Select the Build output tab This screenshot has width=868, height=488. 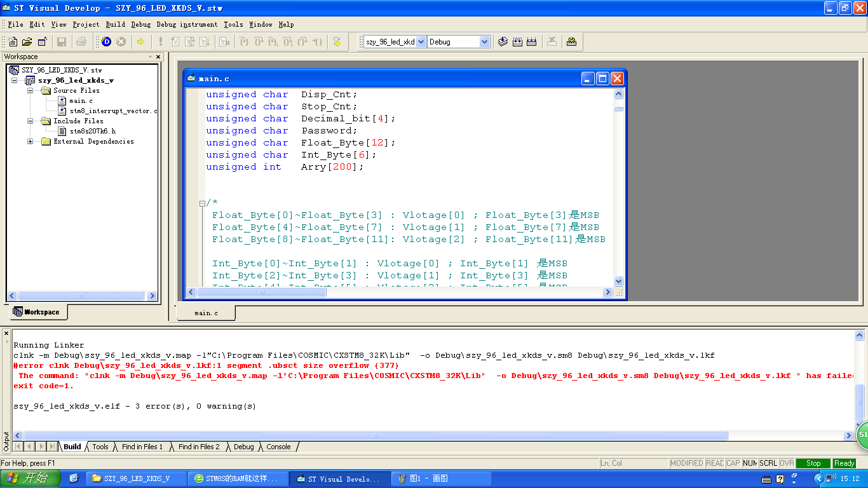pyautogui.click(x=72, y=447)
